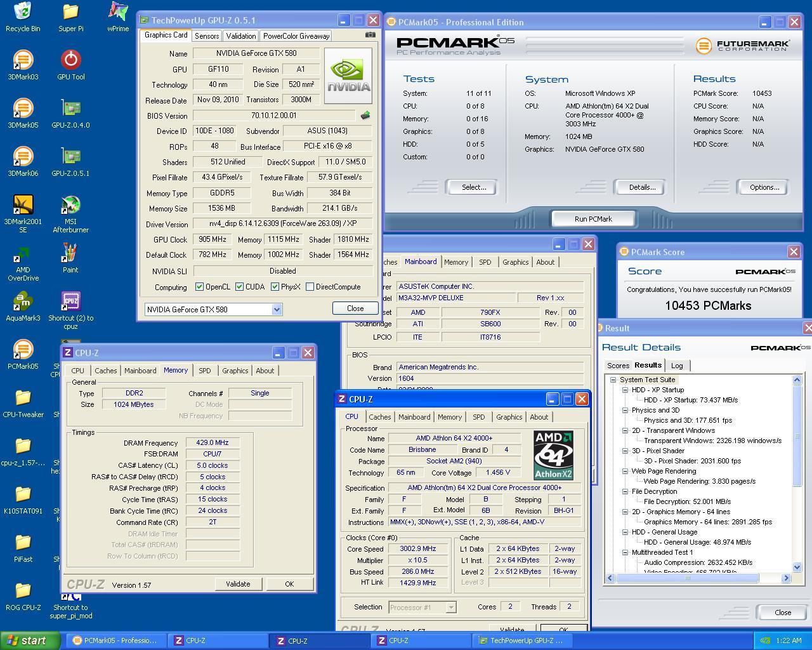Open the GPU-Z.0.4.0 desktop icon
Screen dimensions: 812x650
(70, 114)
